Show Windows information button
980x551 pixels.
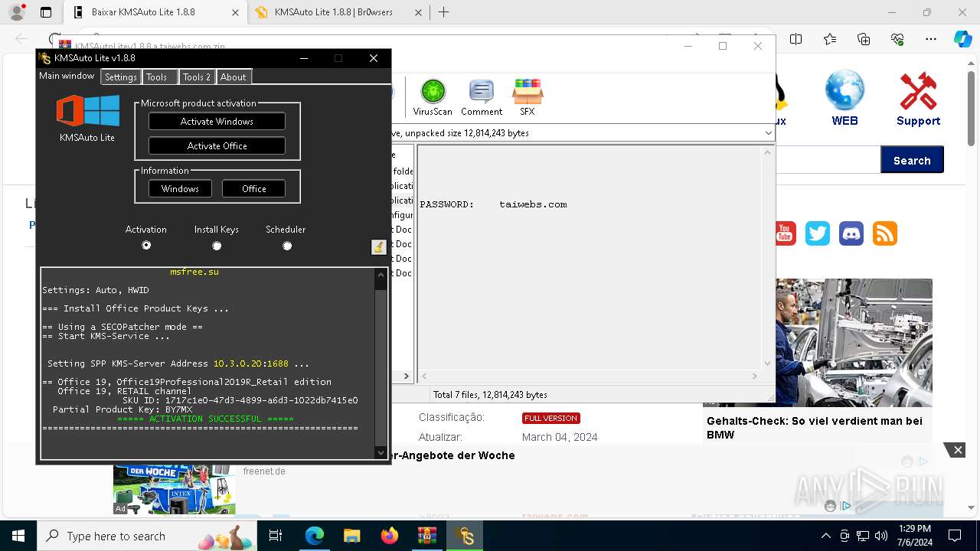pyautogui.click(x=180, y=188)
